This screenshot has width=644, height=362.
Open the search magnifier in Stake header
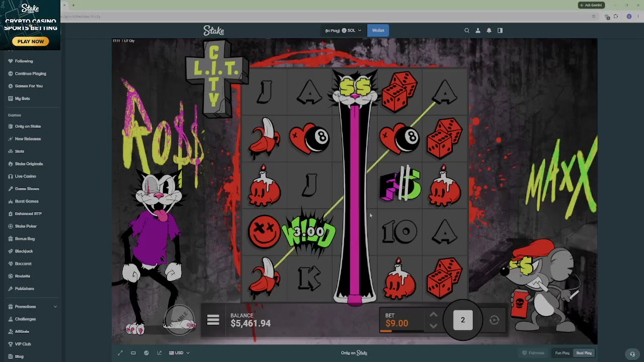pyautogui.click(x=467, y=31)
